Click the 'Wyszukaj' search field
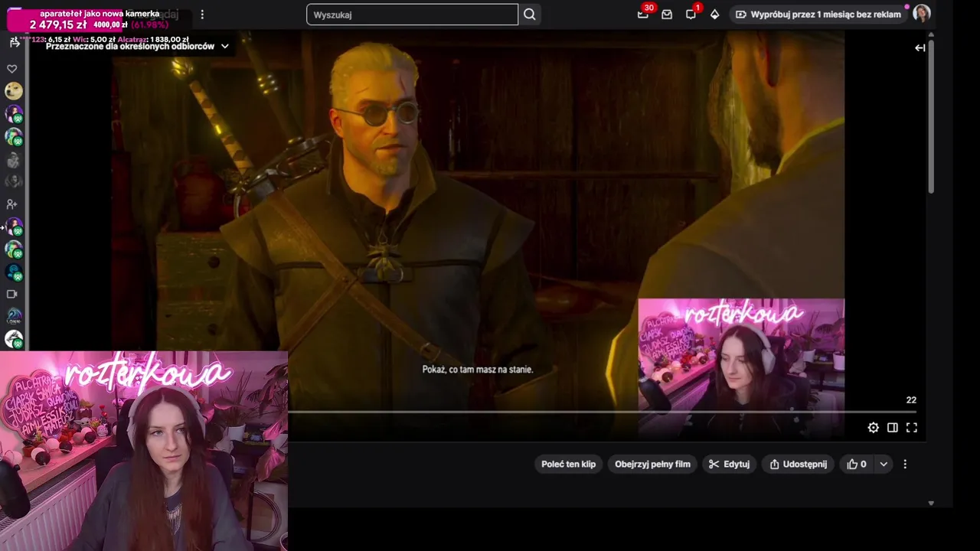This screenshot has height=551, width=980. (x=413, y=15)
